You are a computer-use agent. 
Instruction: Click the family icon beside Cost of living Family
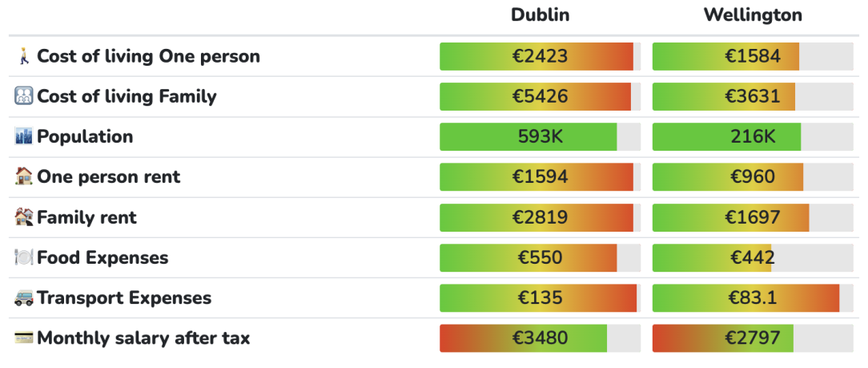tap(23, 97)
